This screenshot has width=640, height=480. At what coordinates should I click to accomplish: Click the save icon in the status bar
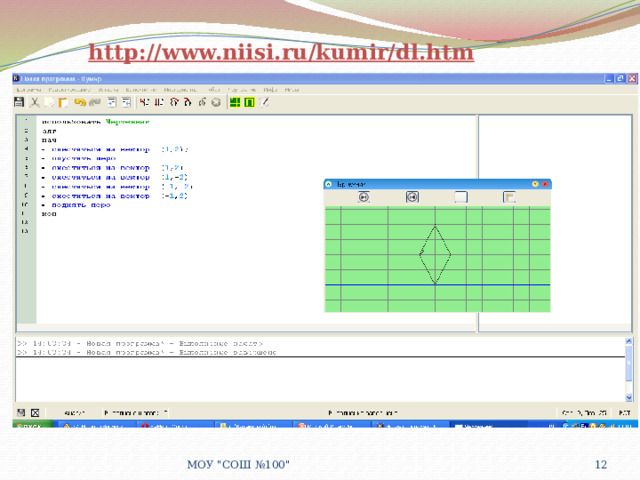[x=21, y=413]
